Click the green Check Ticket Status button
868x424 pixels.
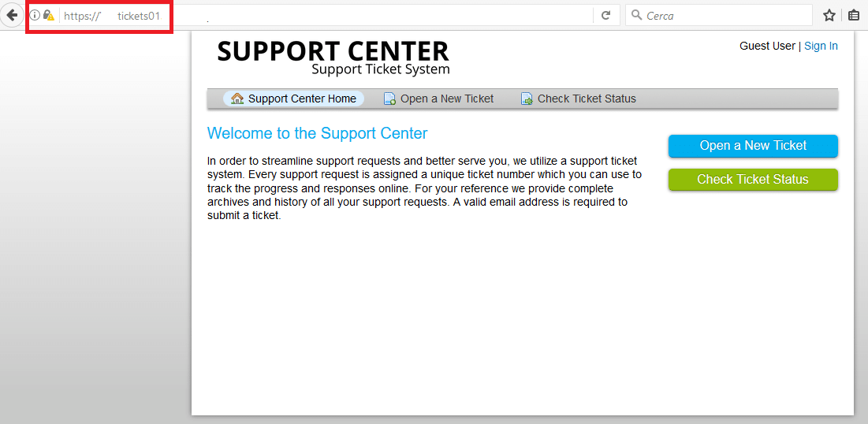tap(753, 180)
